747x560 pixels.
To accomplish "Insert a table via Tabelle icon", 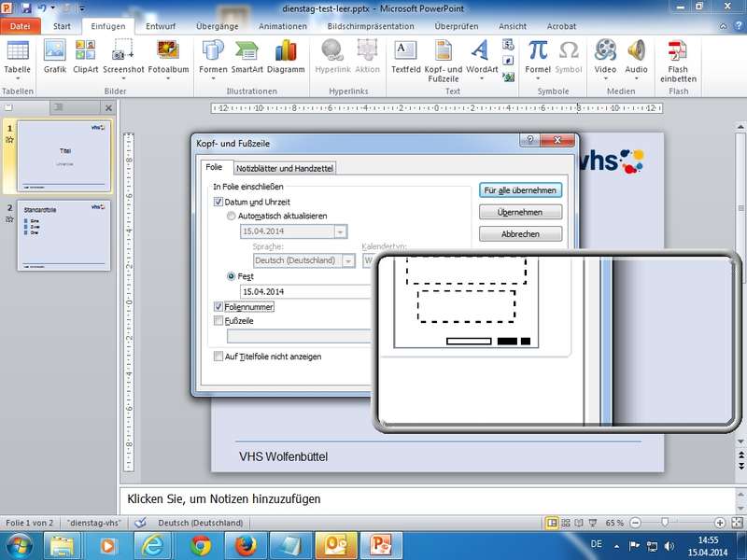I will click(17, 56).
